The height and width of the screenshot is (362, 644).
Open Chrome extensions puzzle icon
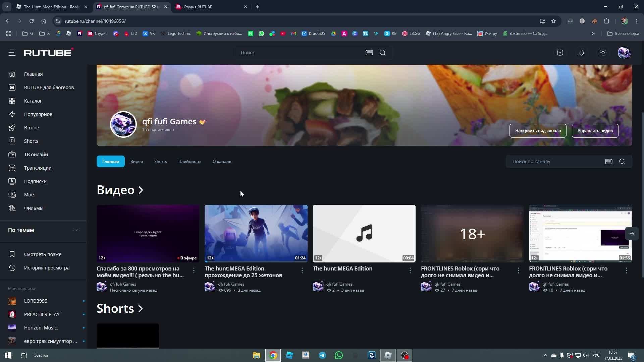point(606,21)
